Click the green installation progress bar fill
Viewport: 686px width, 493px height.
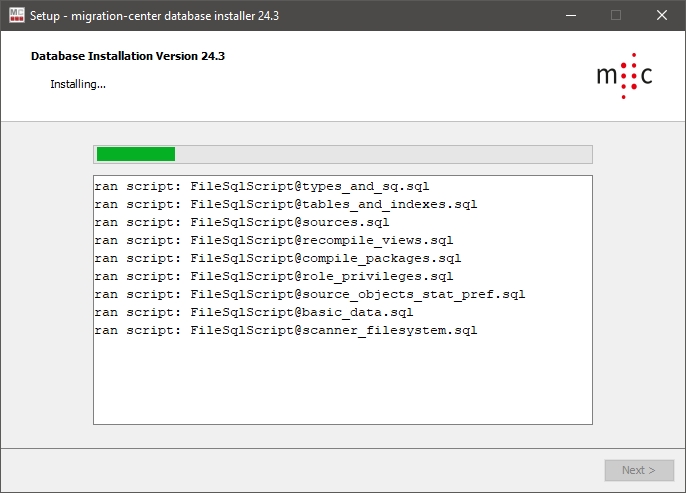pos(135,154)
